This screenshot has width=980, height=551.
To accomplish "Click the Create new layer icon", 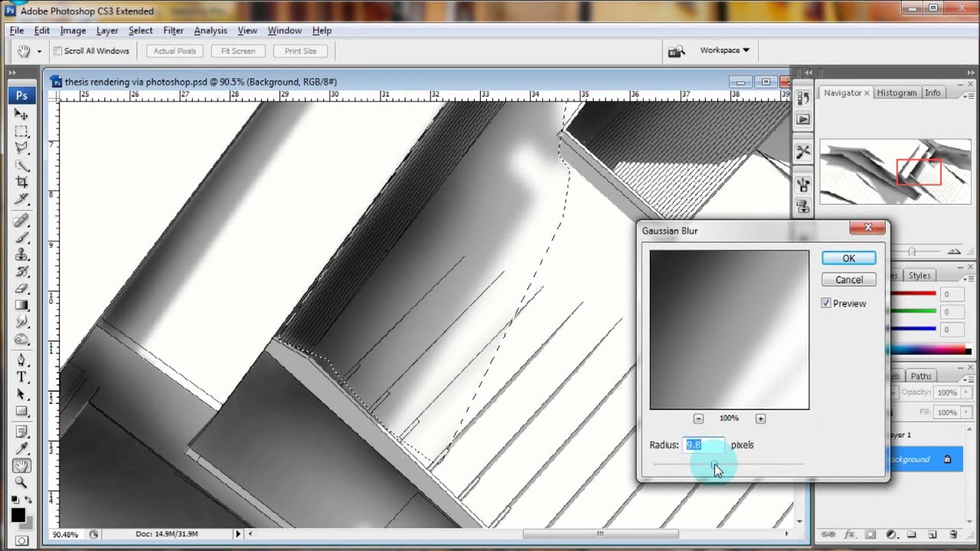I will (x=933, y=534).
